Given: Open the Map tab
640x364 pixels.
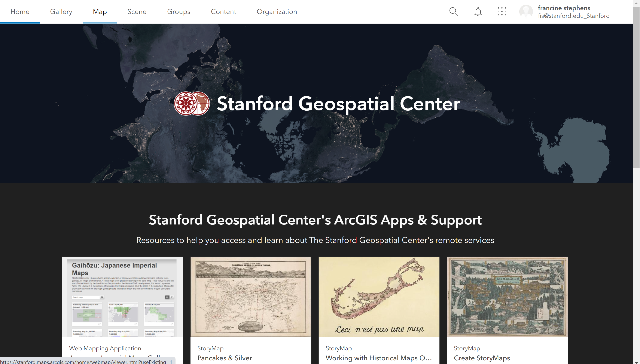Looking at the screenshot, I should click(x=100, y=12).
